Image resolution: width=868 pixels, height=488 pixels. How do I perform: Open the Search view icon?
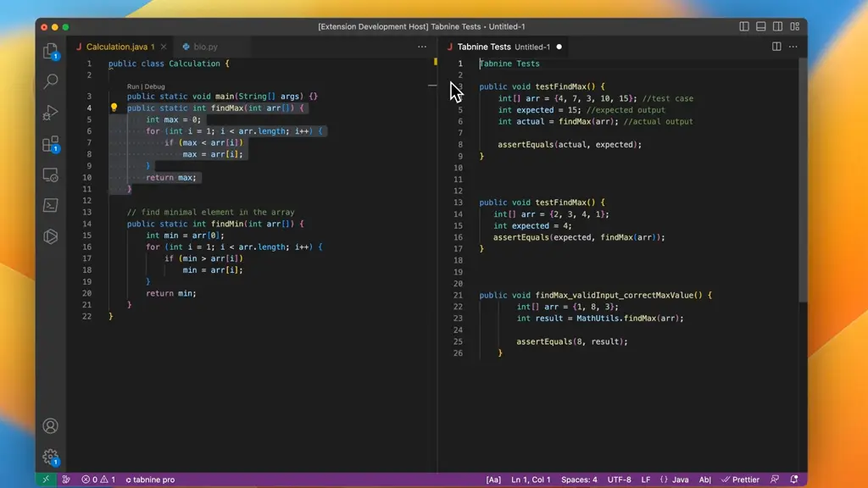tap(50, 81)
